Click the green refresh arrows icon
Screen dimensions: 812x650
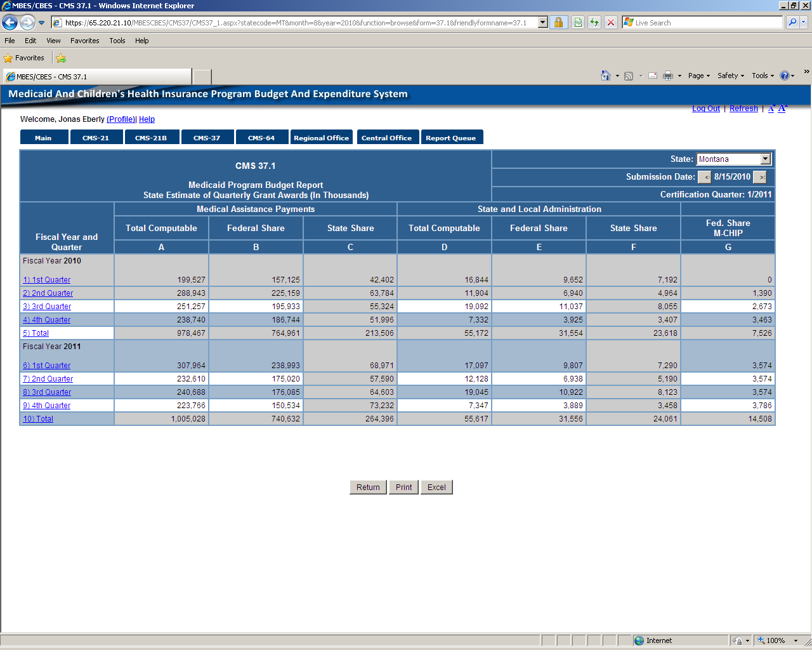(x=594, y=23)
